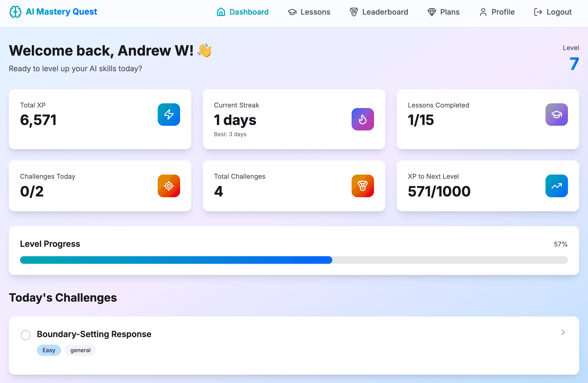Click the AI Mastery Quest title link
The width and height of the screenshot is (588, 383).
click(x=61, y=12)
